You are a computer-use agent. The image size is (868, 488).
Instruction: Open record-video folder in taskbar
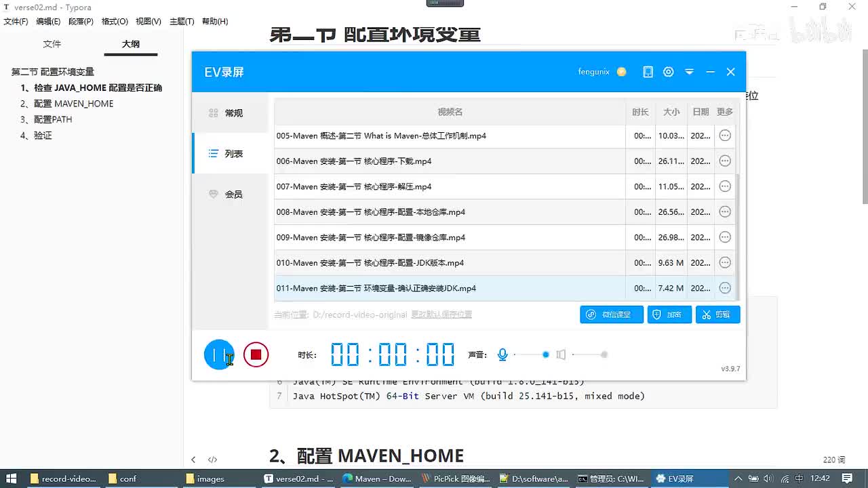(63, 479)
